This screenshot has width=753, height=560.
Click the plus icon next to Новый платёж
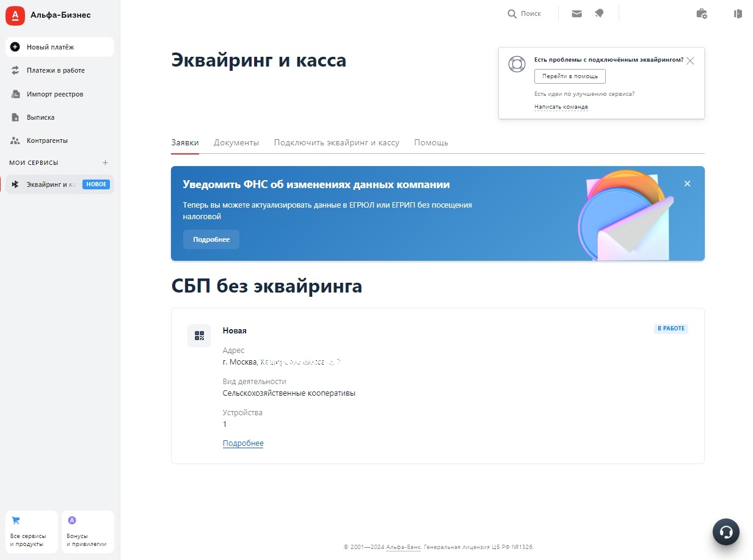coord(15,47)
